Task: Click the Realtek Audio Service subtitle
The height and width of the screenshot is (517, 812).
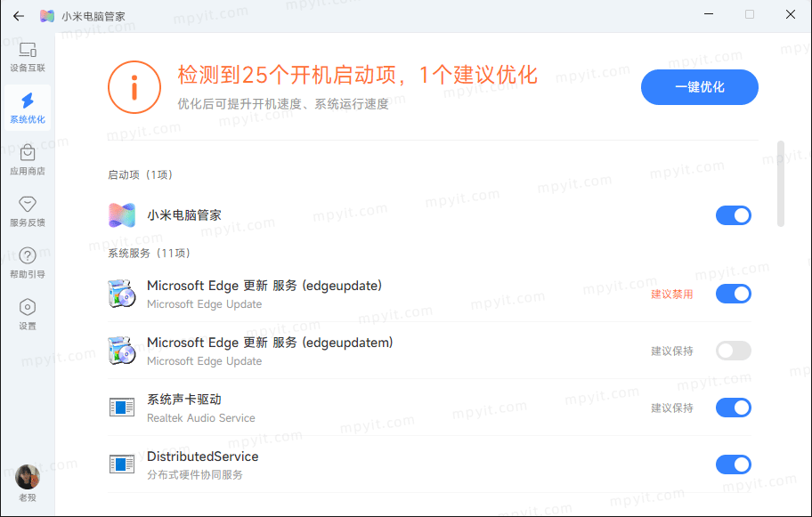Action: [201, 418]
